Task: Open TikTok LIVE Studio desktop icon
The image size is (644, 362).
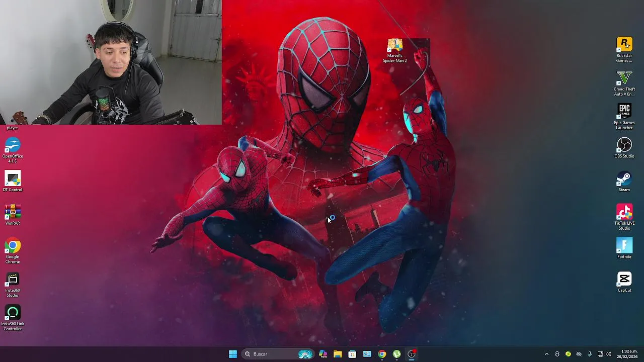Action: point(624,217)
